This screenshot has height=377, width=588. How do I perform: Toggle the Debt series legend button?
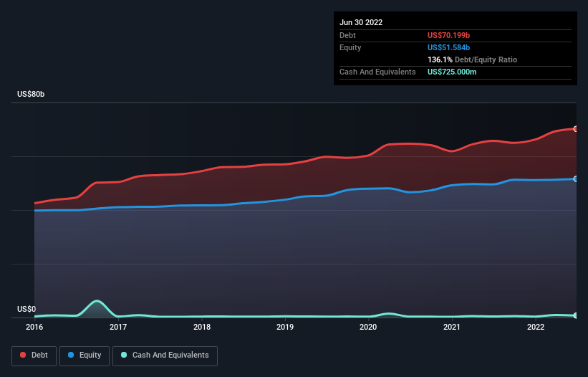pyautogui.click(x=34, y=355)
